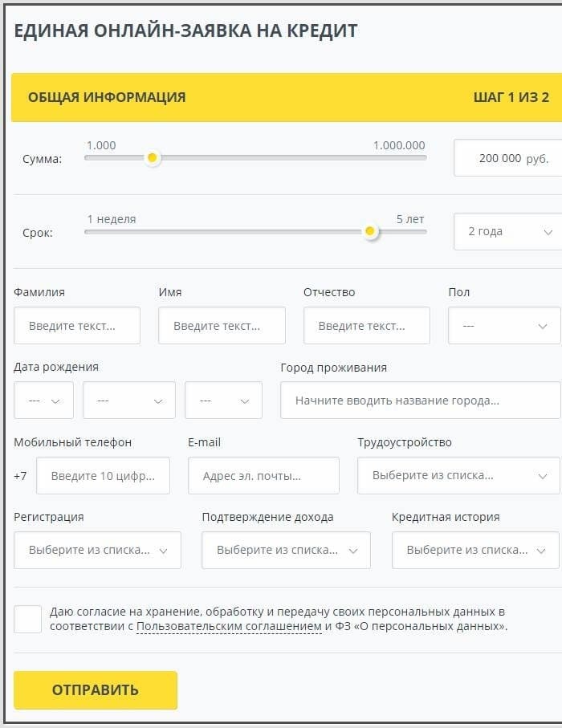Open the Трудоустройство dropdown list
Viewport: 562px width, 728px height.
pyautogui.click(x=458, y=475)
